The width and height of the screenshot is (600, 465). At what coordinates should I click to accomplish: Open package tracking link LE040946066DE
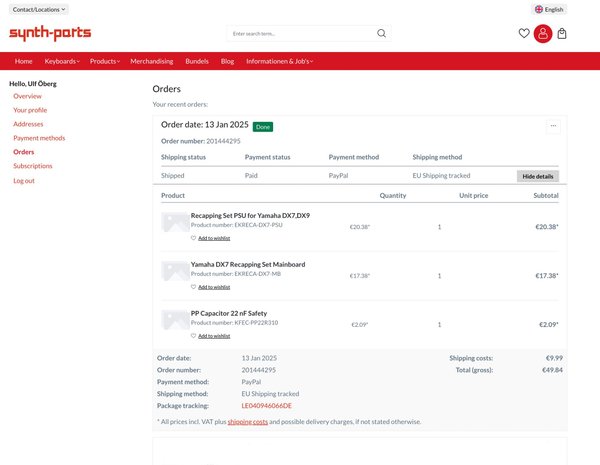coord(266,406)
